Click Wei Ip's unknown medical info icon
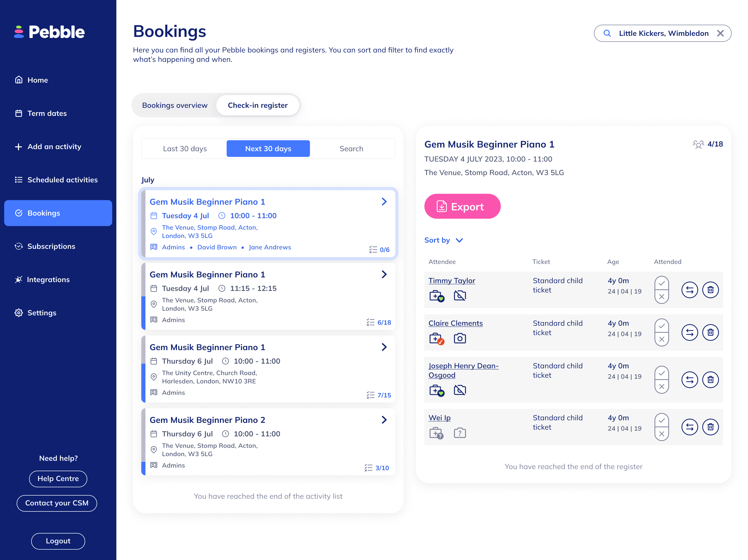 click(436, 433)
